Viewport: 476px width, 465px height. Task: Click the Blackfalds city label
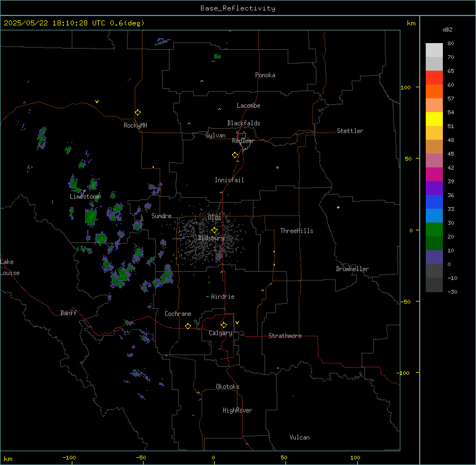[244, 123]
